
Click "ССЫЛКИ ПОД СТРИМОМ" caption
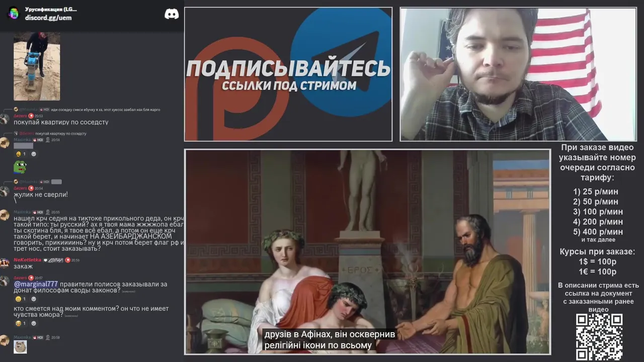[289, 85]
